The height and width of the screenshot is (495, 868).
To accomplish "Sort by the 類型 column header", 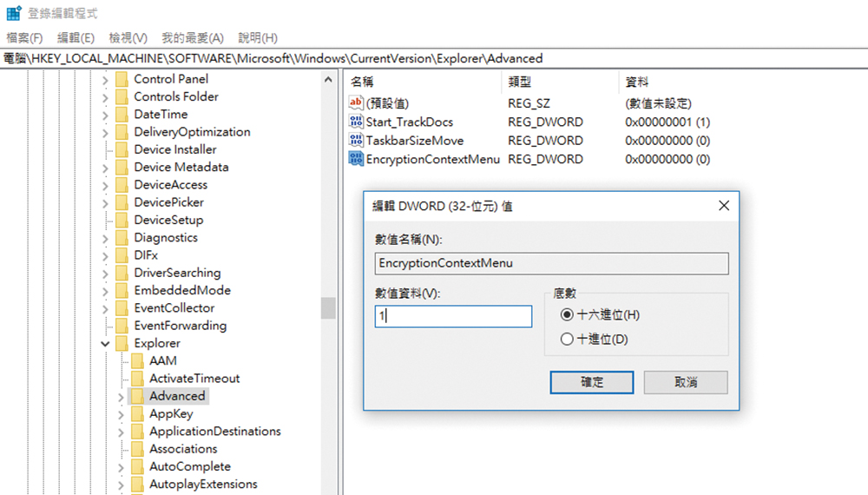I will 519,82.
